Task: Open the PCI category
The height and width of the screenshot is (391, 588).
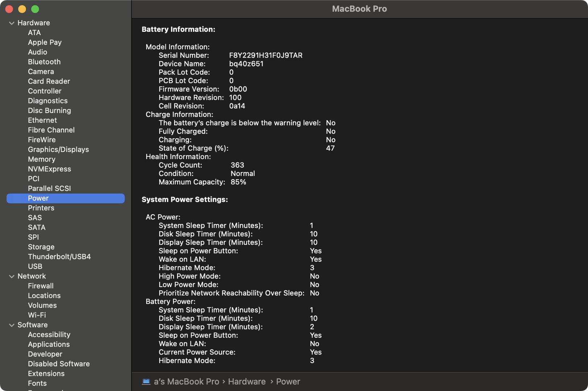Action: [x=34, y=179]
